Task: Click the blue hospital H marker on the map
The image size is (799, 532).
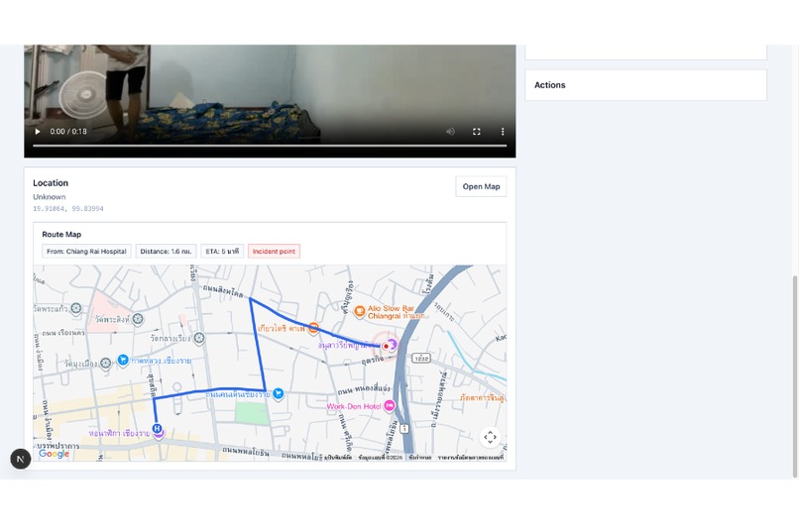Action: tap(157, 429)
